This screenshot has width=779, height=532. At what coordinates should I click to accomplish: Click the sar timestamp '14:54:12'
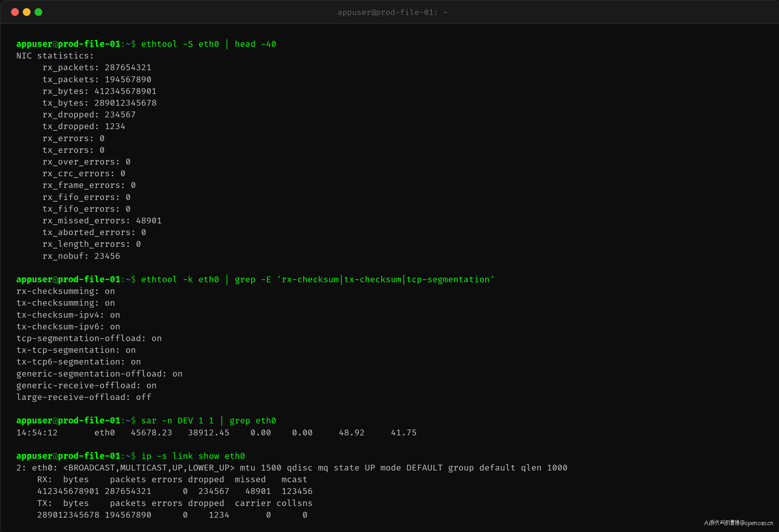pos(37,432)
